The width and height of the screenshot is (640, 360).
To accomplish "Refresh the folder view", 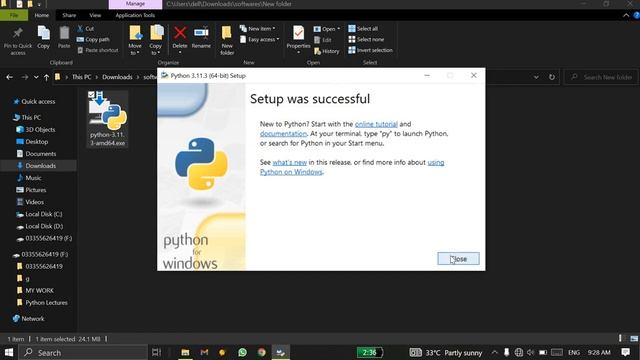I will coord(552,77).
